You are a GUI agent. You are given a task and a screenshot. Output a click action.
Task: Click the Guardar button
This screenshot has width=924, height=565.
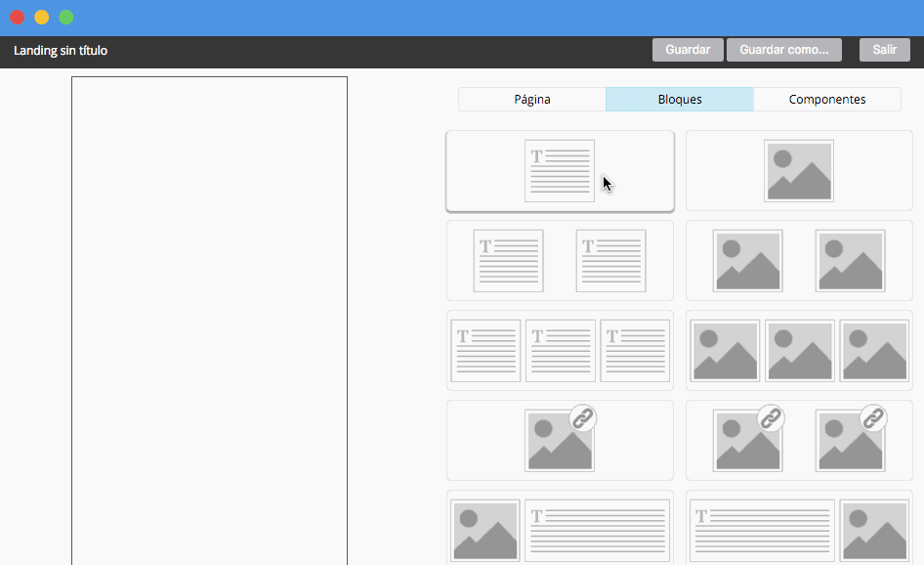pos(688,49)
